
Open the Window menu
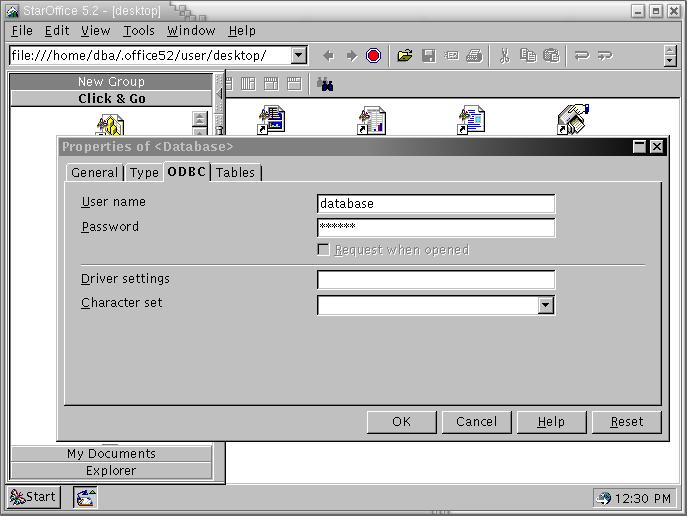pyautogui.click(x=191, y=31)
